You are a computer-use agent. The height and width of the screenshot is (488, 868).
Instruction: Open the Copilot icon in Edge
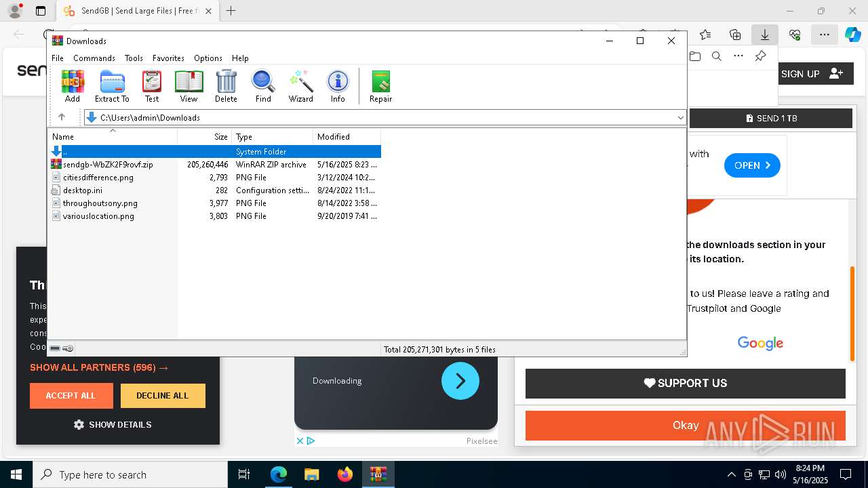(x=852, y=35)
